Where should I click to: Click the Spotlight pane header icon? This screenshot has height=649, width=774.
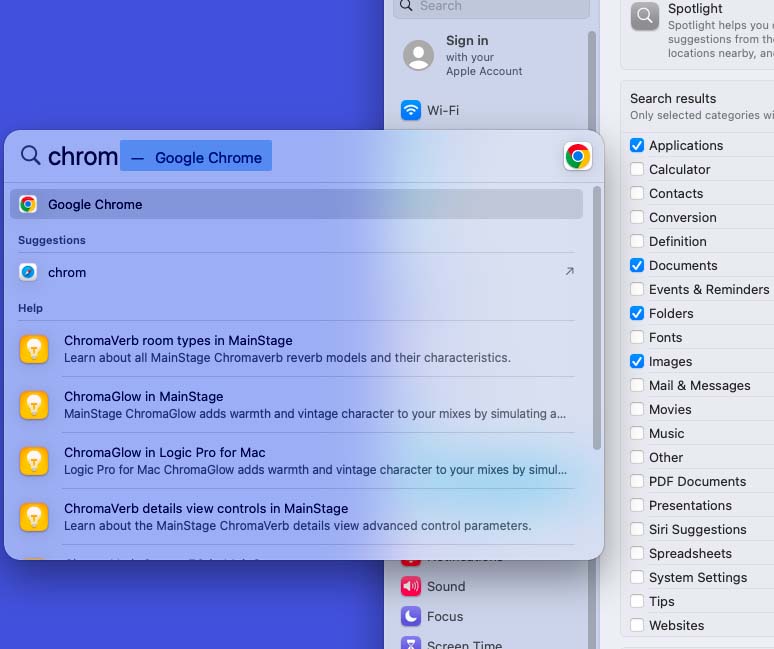(645, 16)
